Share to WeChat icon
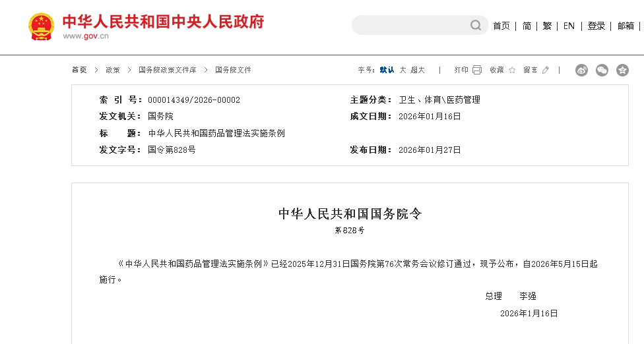The width and height of the screenshot is (644, 344). pos(602,70)
